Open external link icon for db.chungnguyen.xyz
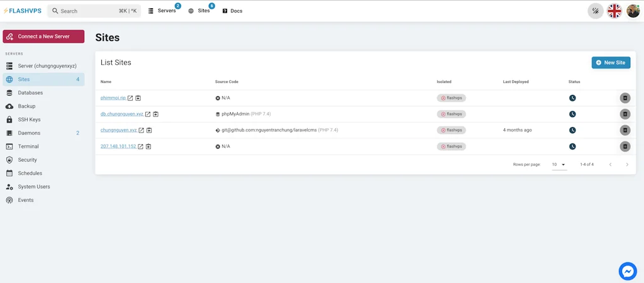 click(148, 114)
